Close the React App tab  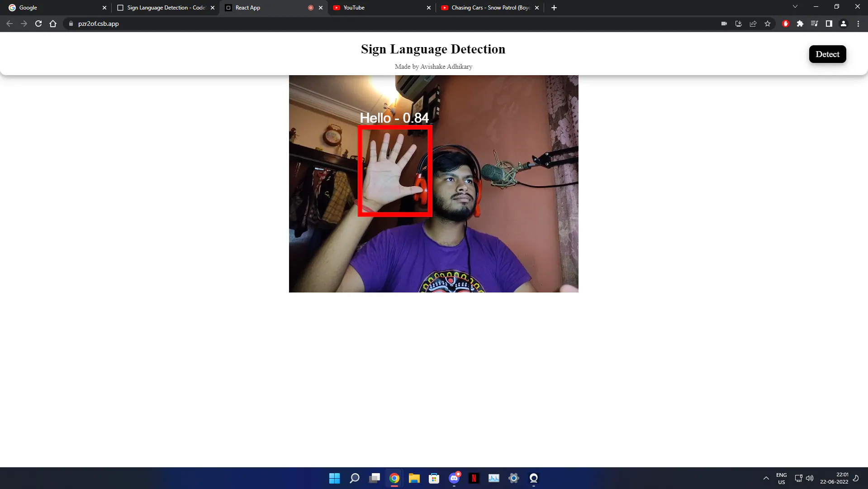click(x=321, y=8)
